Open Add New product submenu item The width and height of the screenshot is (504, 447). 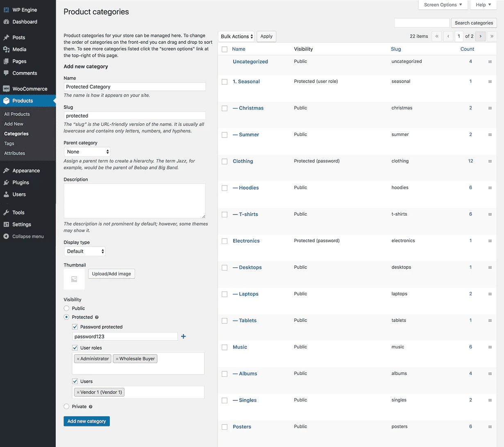pos(14,124)
